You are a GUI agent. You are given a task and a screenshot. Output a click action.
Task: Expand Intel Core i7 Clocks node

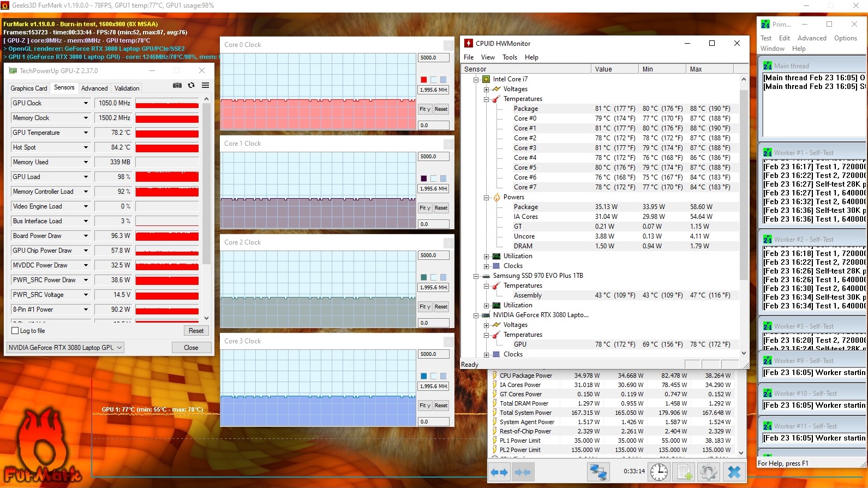[486, 266]
